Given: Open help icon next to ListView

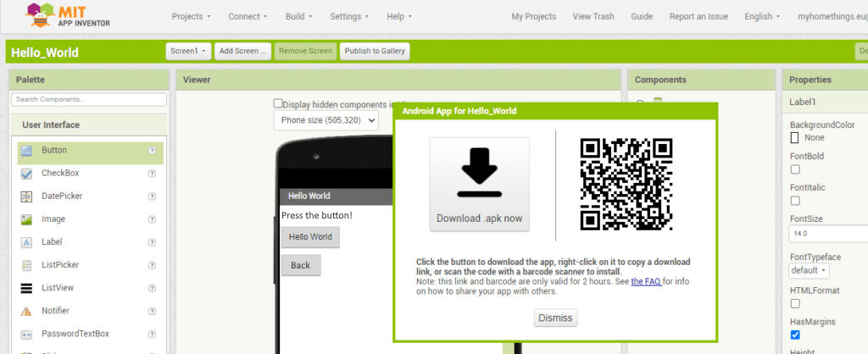Looking at the screenshot, I should pyautogui.click(x=153, y=288).
